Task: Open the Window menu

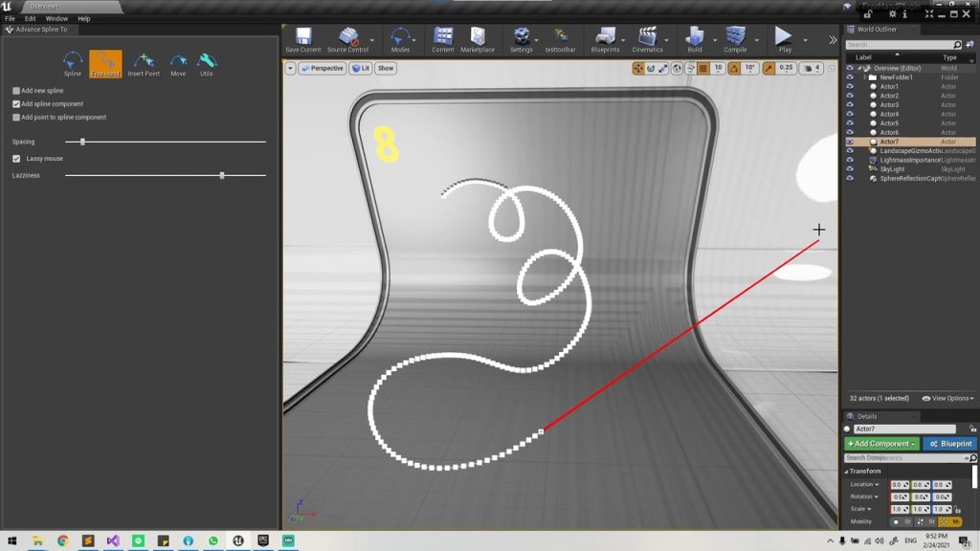Action: (56, 18)
